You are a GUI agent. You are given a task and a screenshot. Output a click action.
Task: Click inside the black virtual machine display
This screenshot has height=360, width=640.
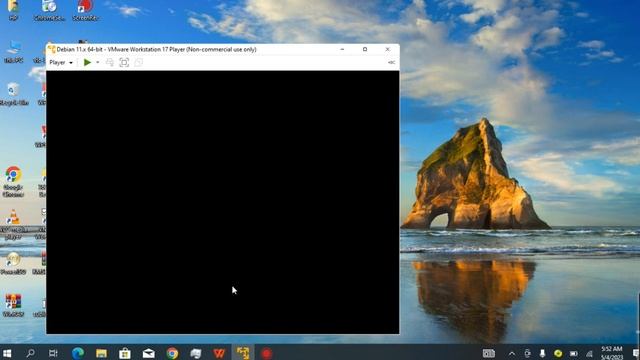pyautogui.click(x=223, y=202)
